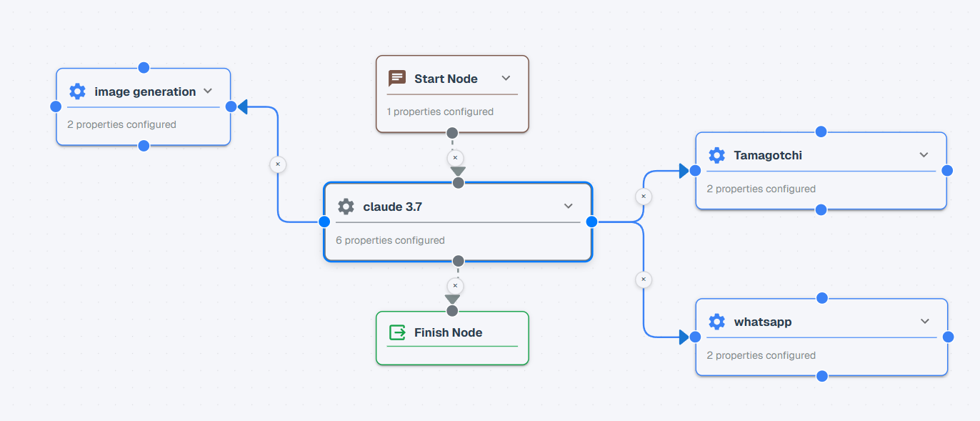Click the right connector handle of whatsapp node

click(948, 337)
